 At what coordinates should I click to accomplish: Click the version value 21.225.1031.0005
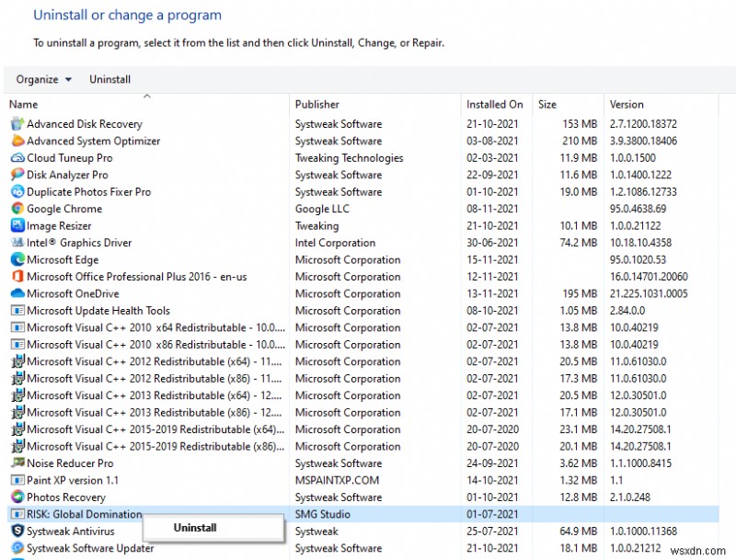click(649, 293)
